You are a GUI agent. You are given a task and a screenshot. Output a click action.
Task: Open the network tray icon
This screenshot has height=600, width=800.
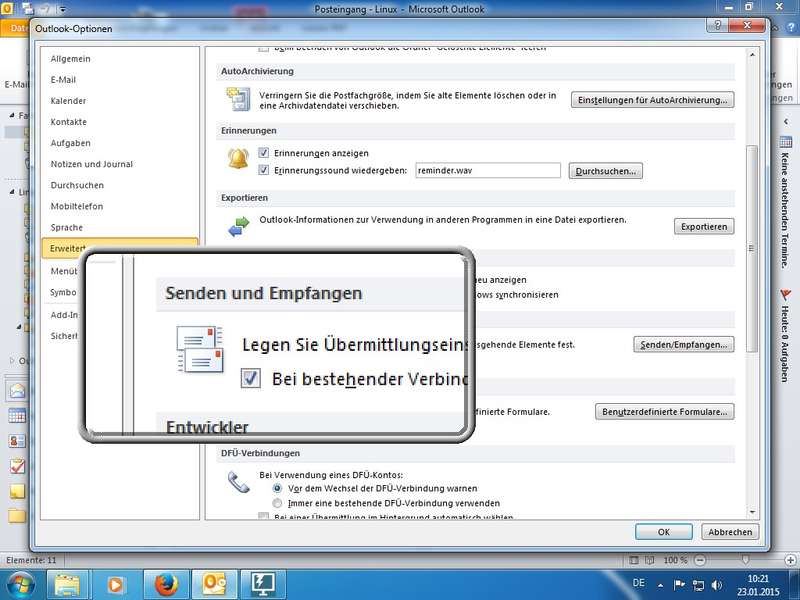pos(698,585)
